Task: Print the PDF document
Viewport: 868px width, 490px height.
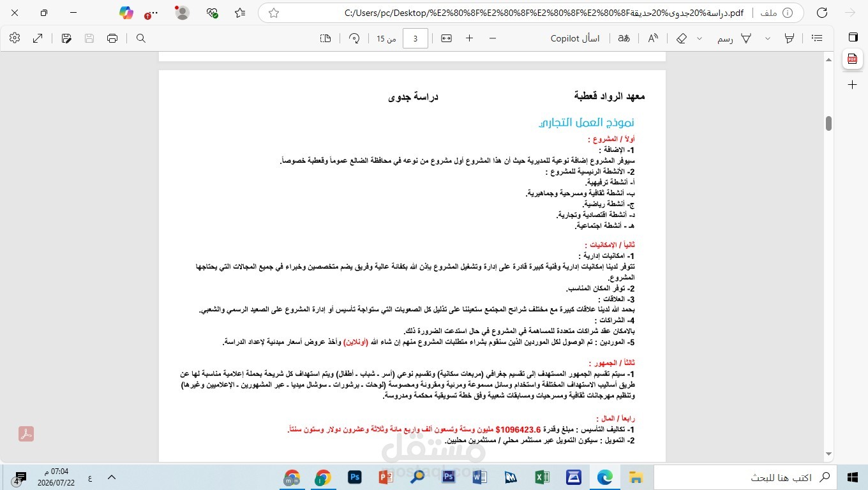Action: [x=112, y=38]
